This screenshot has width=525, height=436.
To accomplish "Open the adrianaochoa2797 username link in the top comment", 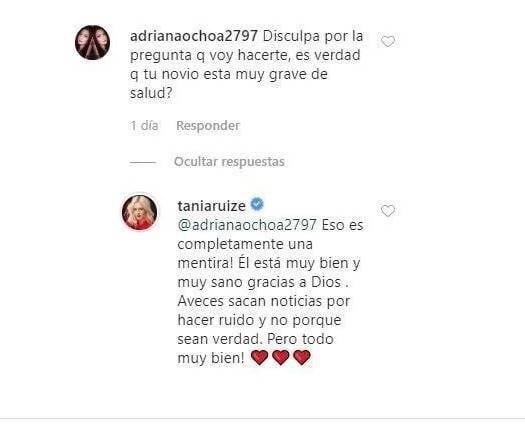I will (194, 36).
